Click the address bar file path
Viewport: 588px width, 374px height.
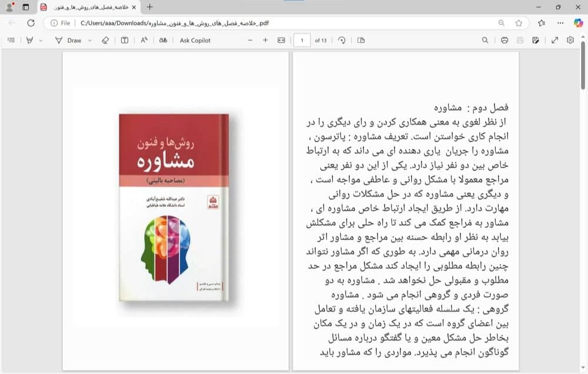pyautogui.click(x=175, y=23)
